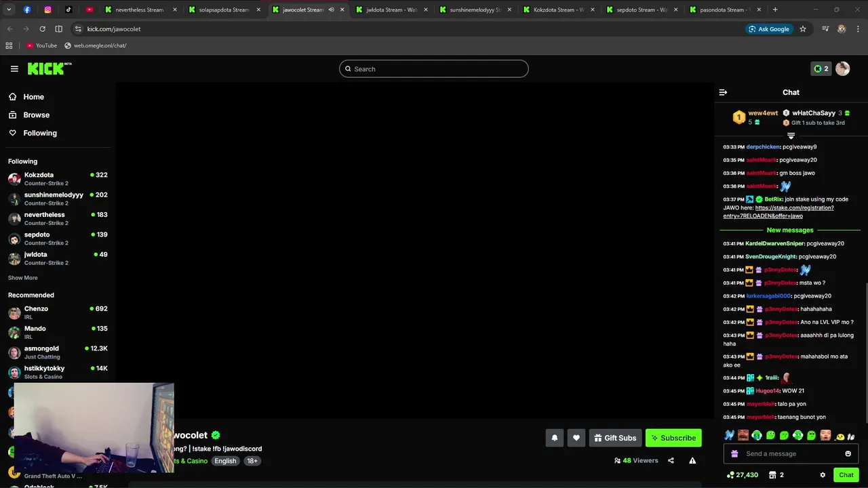The width and height of the screenshot is (868, 488).
Task: Click the 27,430 channel points icon
Action: pyautogui.click(x=742, y=475)
